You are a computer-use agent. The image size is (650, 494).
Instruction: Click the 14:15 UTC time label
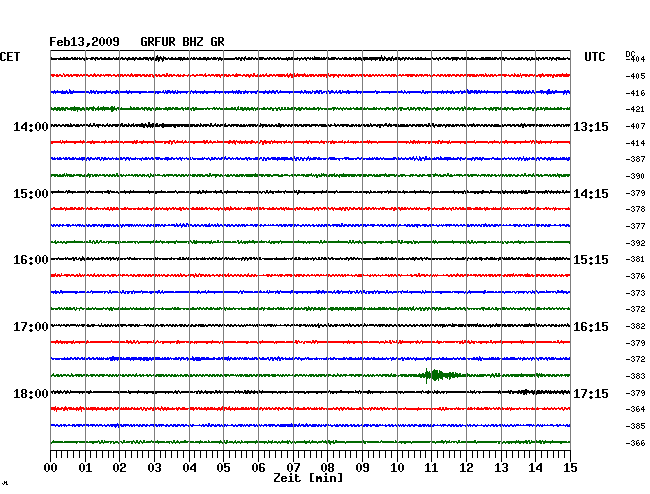[591, 194]
